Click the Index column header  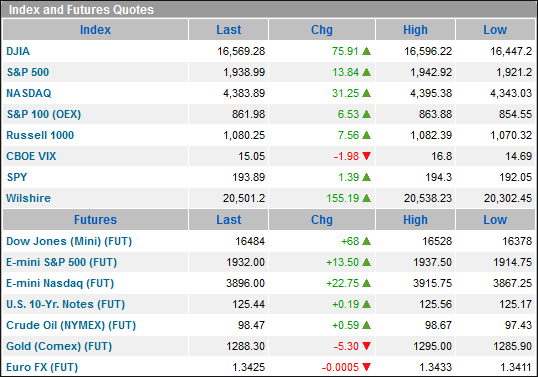pos(95,30)
